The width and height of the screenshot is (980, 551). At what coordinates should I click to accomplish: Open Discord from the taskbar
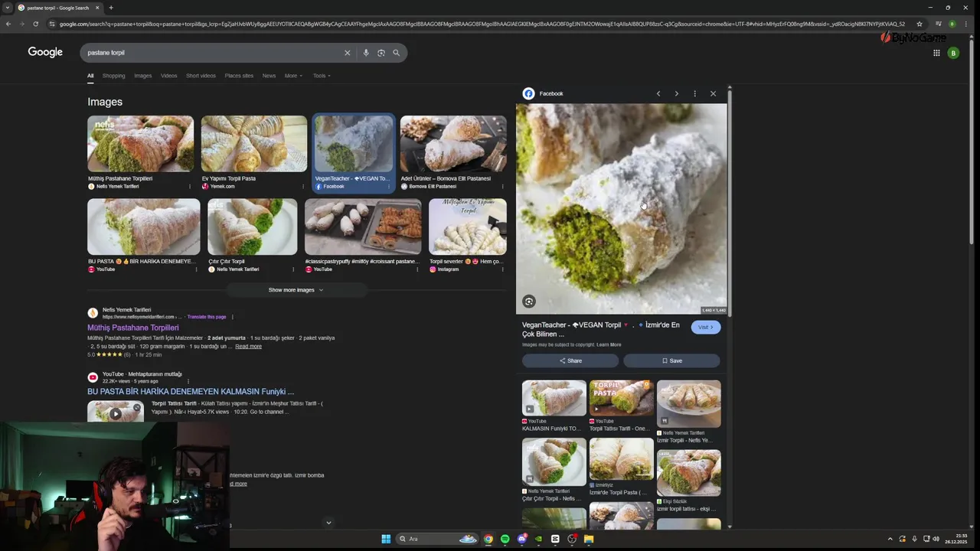tap(521, 539)
